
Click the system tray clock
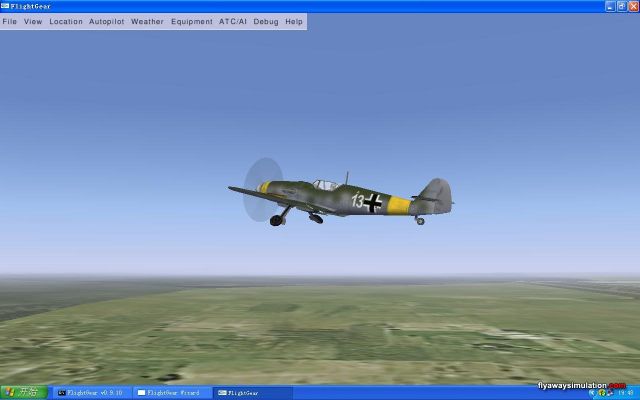click(x=626, y=393)
